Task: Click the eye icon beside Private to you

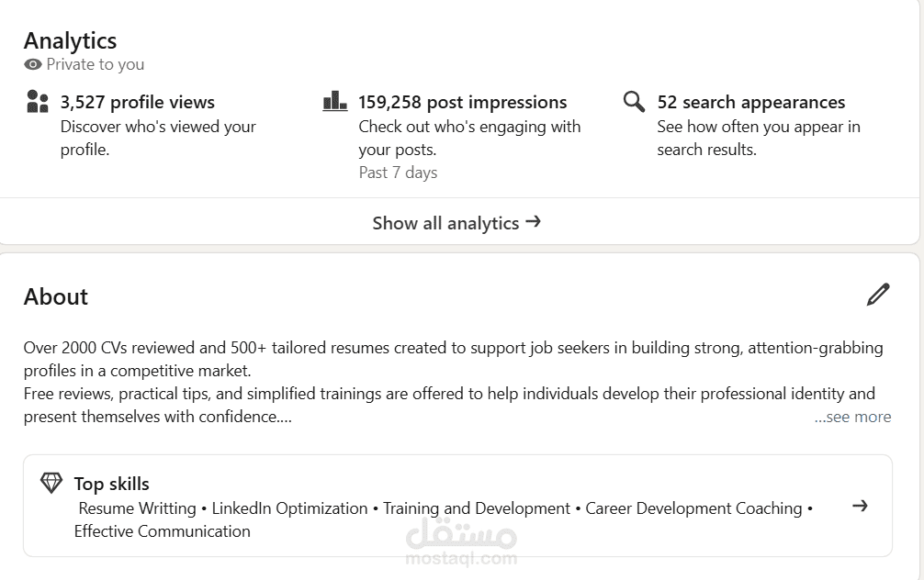Action: [x=33, y=64]
